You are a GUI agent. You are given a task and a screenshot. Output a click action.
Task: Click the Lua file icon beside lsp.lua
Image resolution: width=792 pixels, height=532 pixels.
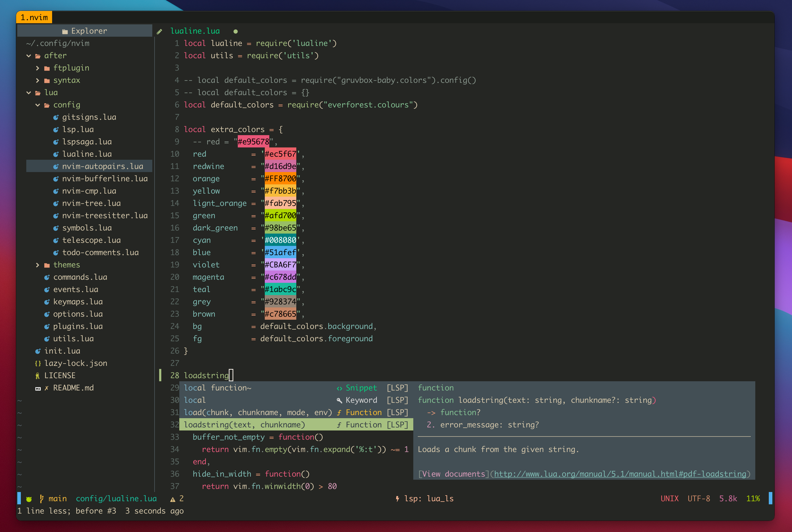56,130
